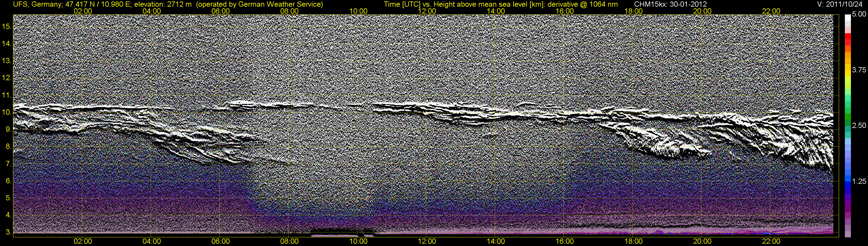Click the '12:00' label on the top time axis
The width and height of the screenshot is (868, 246).
427,11
